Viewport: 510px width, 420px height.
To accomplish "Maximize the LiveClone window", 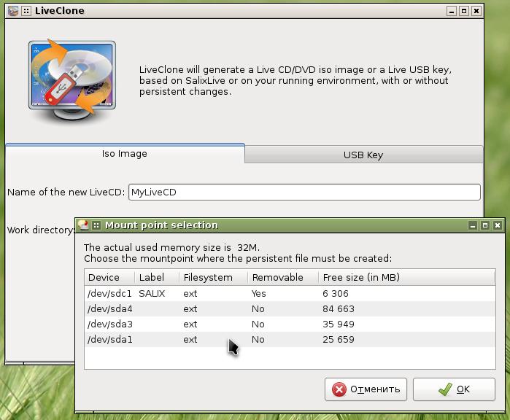I will click(x=464, y=12).
